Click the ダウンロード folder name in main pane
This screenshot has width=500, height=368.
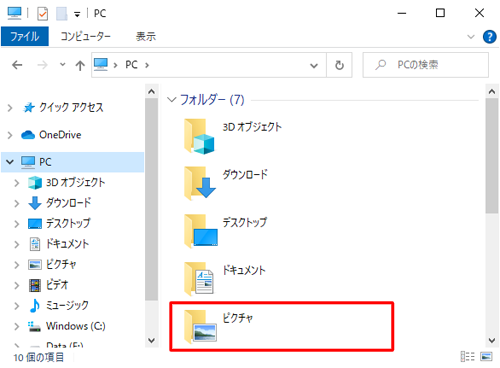tap(245, 175)
